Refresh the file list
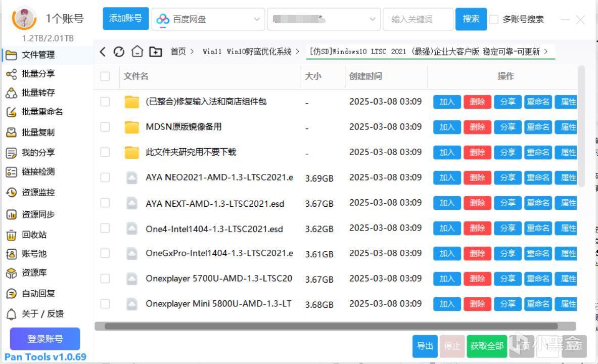The height and width of the screenshot is (364, 598). (x=119, y=52)
